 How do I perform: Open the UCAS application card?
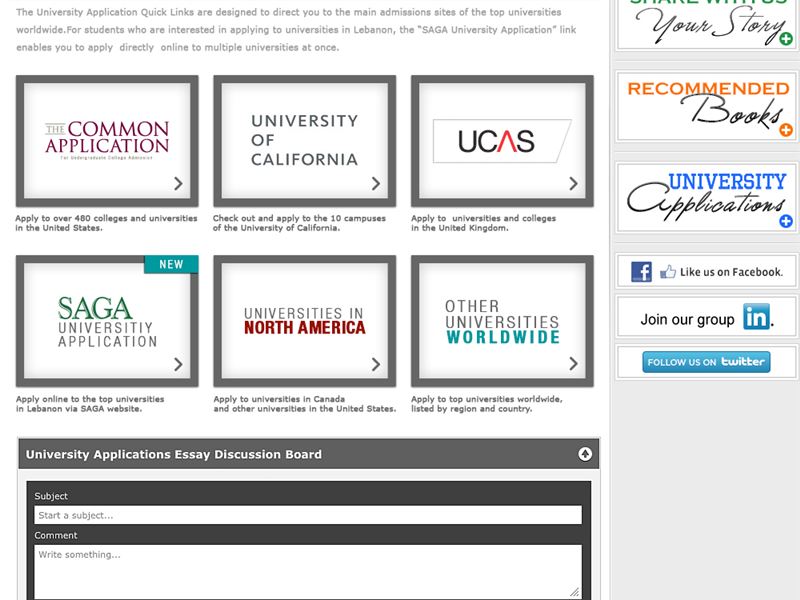502,141
